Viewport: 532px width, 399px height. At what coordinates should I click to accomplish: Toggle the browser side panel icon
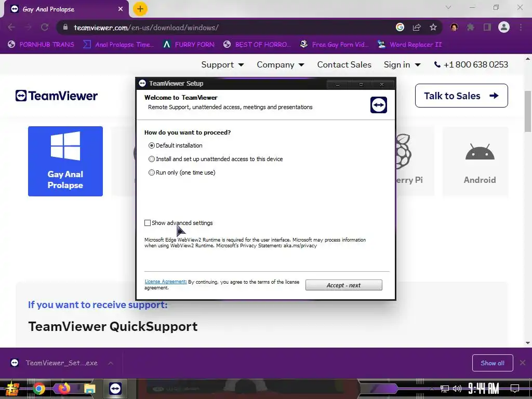coord(487,27)
